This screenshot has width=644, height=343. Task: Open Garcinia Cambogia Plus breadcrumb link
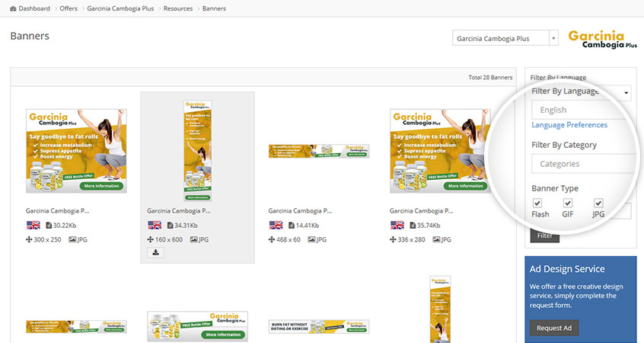(x=120, y=8)
